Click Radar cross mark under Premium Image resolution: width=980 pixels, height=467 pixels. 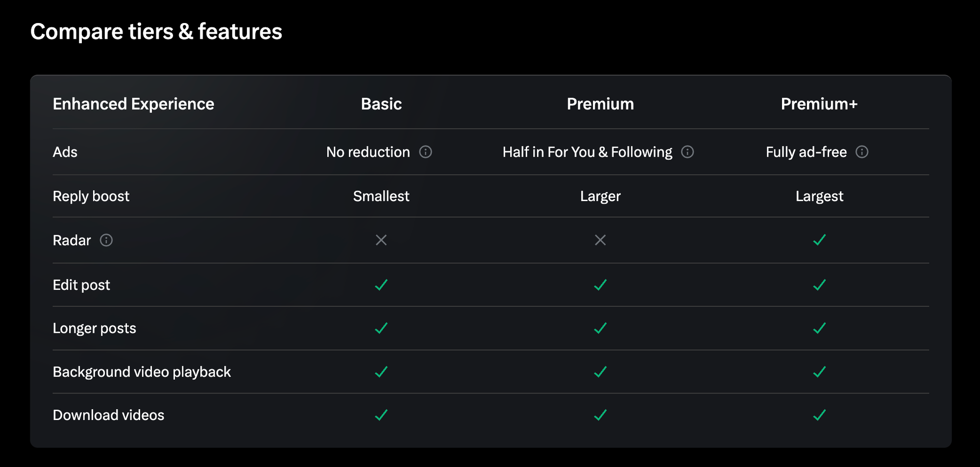pos(600,240)
